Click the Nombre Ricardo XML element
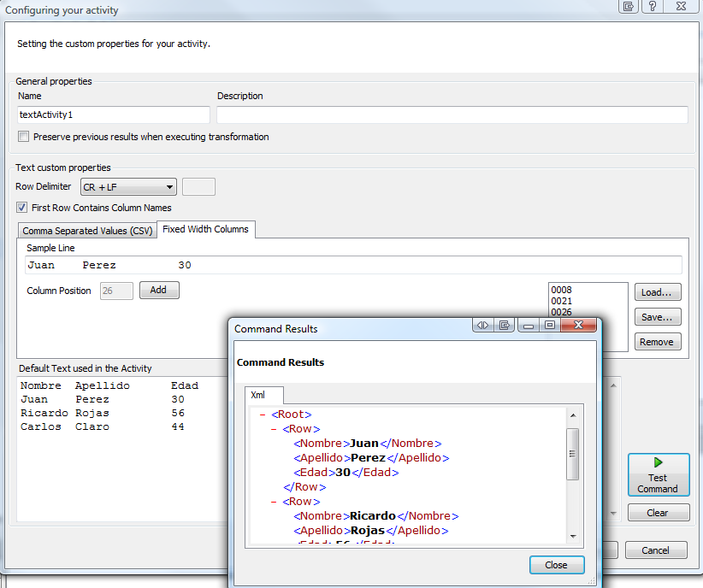Viewport: 703px width, 588px height. point(376,516)
